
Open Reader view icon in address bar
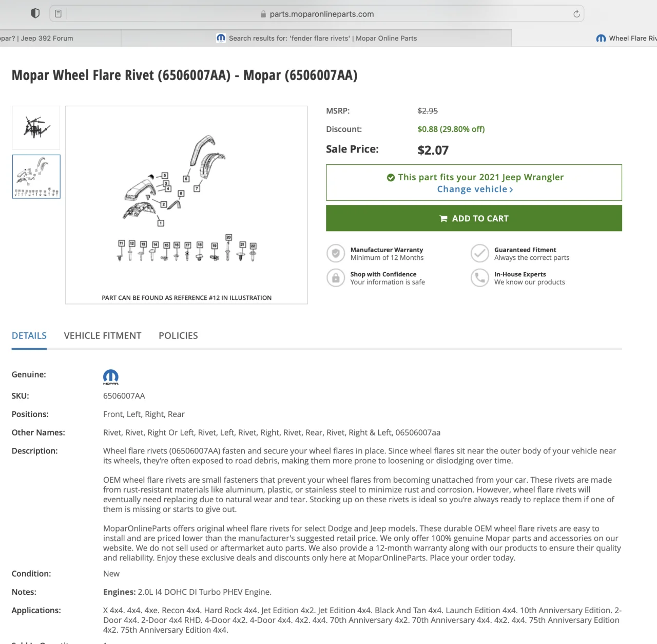59,14
